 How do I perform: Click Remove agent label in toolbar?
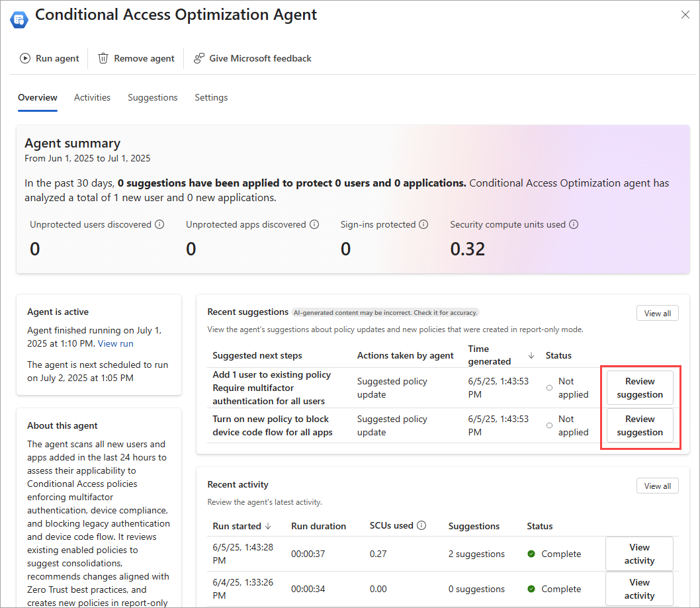click(x=144, y=58)
